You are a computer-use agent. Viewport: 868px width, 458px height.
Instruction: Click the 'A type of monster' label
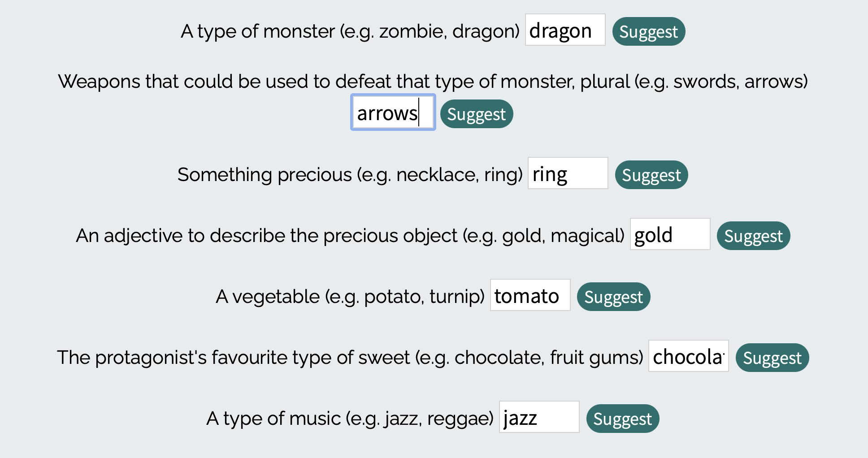350,31
